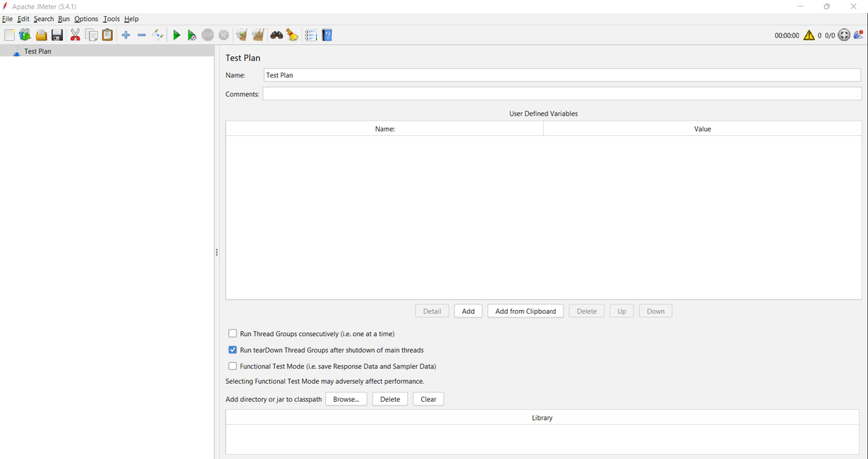The width and height of the screenshot is (868, 459).
Task: Expand all nodes with plus icon
Action: pyautogui.click(x=126, y=35)
